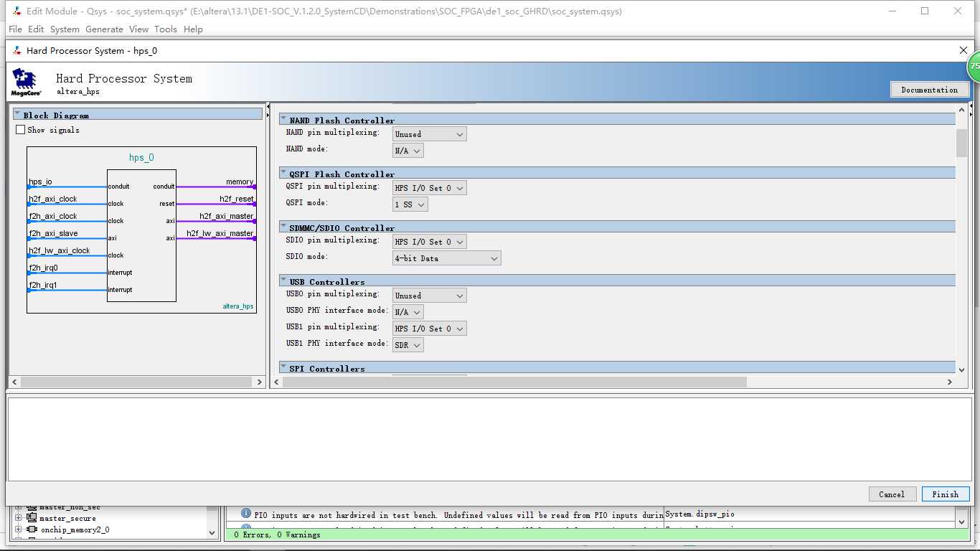Click the Cancel button
980x551 pixels.
pyautogui.click(x=892, y=494)
